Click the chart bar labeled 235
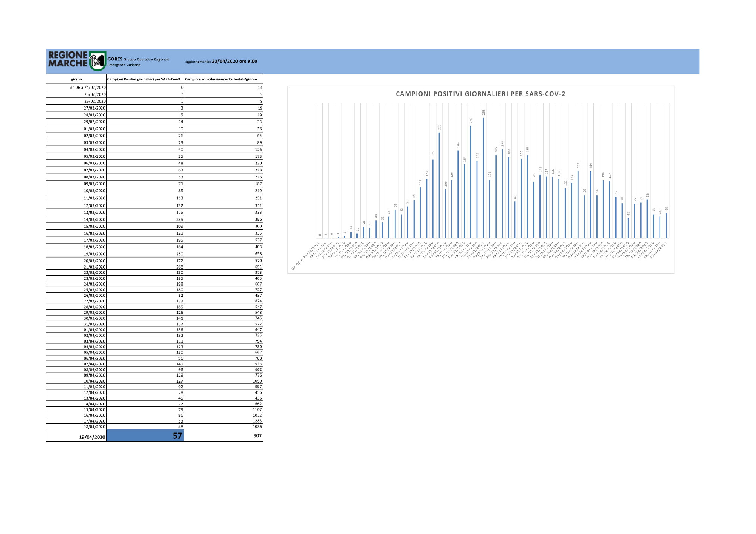The width and height of the screenshot is (756, 534). pos(439,185)
